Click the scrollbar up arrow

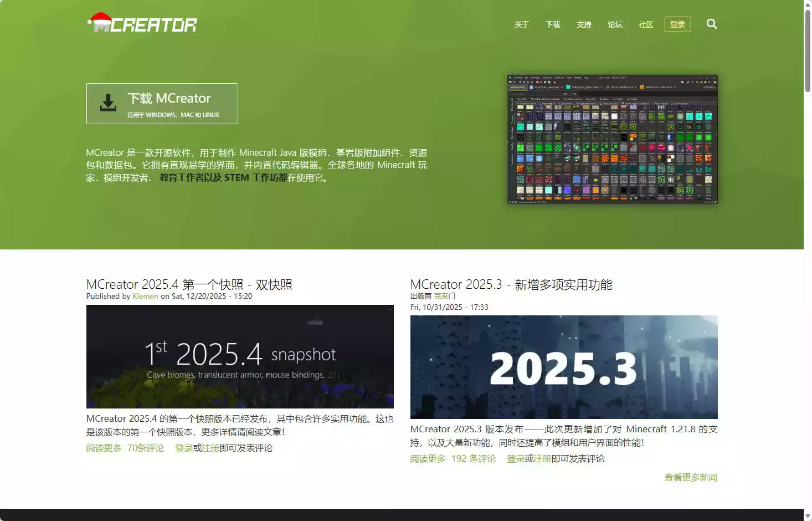[x=808, y=4]
